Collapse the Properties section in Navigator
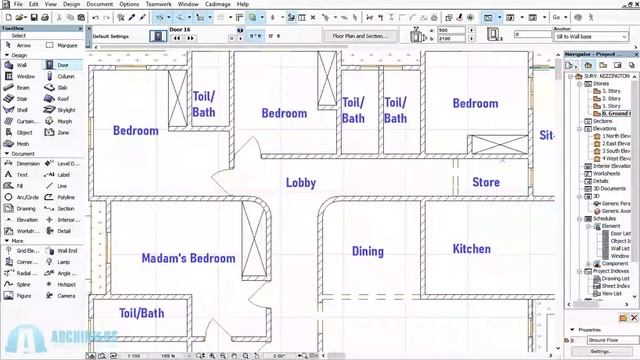This screenshot has width=640, height=360. [572, 329]
